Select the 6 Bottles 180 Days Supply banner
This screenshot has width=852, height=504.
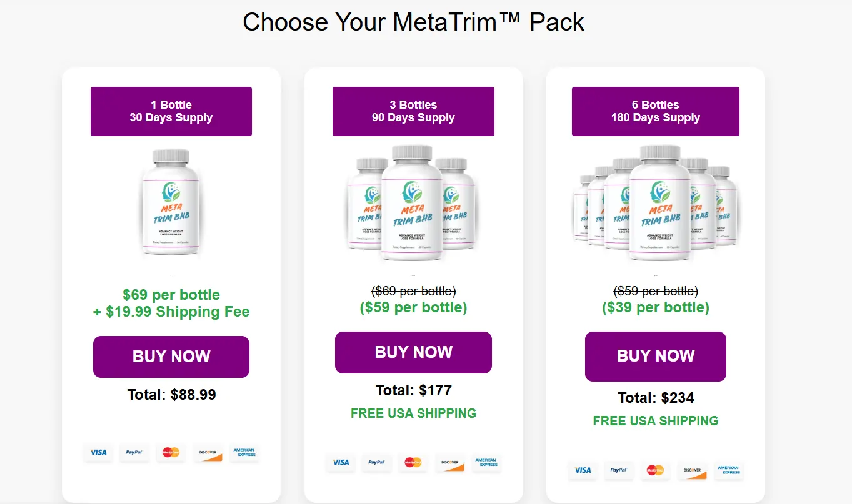tap(655, 111)
